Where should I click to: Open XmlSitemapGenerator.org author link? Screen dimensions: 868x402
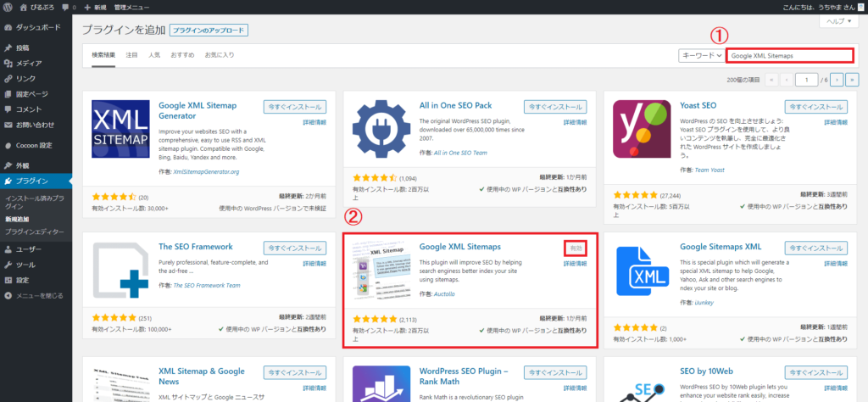click(207, 171)
